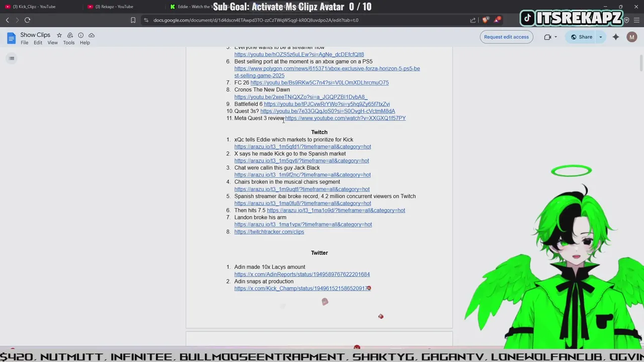The height and width of the screenshot is (362, 644).
Task: Click text 'Best selling port at the moment'
Action: coord(272,61)
